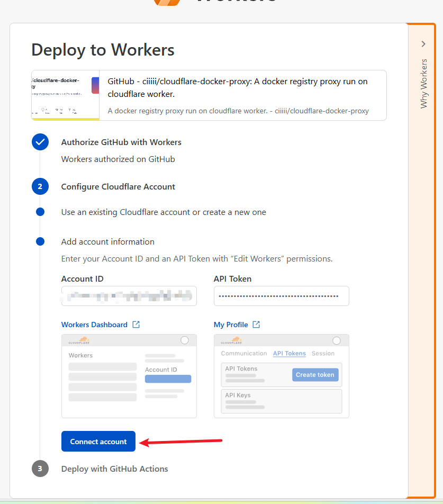Viewport: 443px width, 504px height.
Task: Focus the Account ID input field
Action: click(x=129, y=296)
